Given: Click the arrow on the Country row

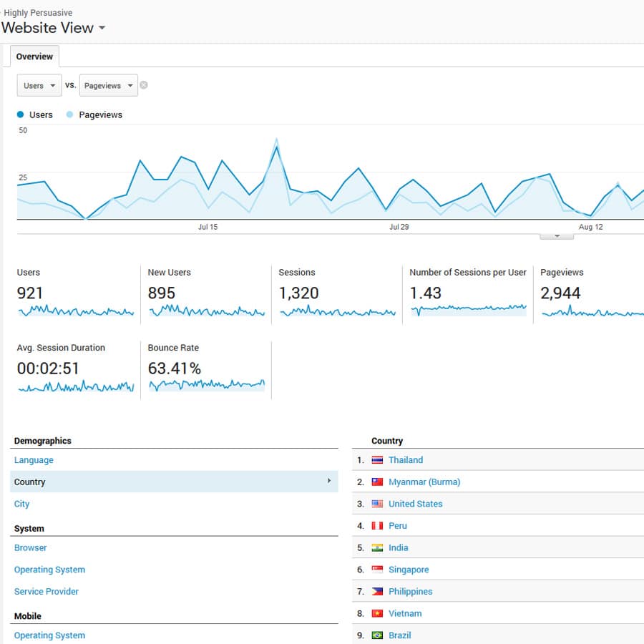Looking at the screenshot, I should (329, 481).
